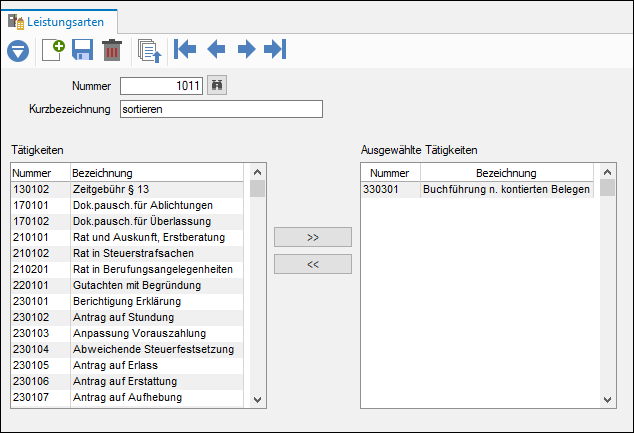Select row 'Antrag auf Erlass'
The width and height of the screenshot is (634, 433).
tap(127, 365)
